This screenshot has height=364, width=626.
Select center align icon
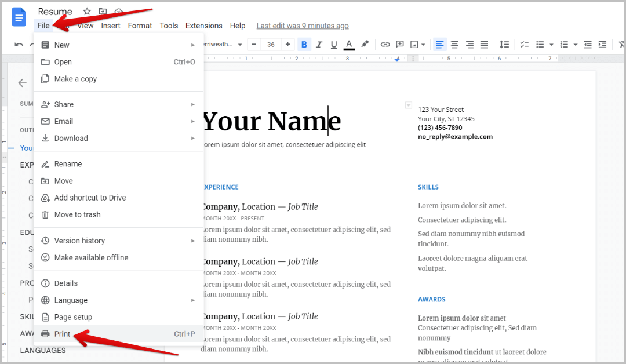pyautogui.click(x=455, y=45)
